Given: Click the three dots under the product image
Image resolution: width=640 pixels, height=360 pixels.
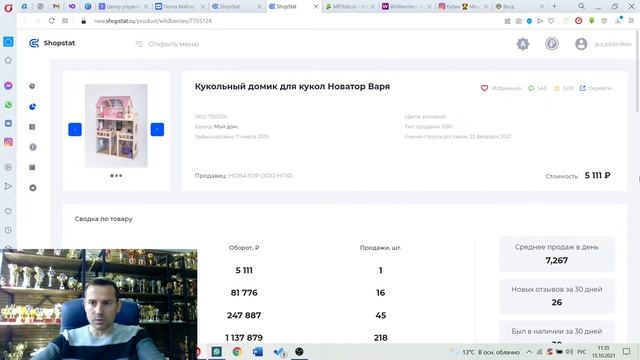Looking at the screenshot, I should point(116,176).
